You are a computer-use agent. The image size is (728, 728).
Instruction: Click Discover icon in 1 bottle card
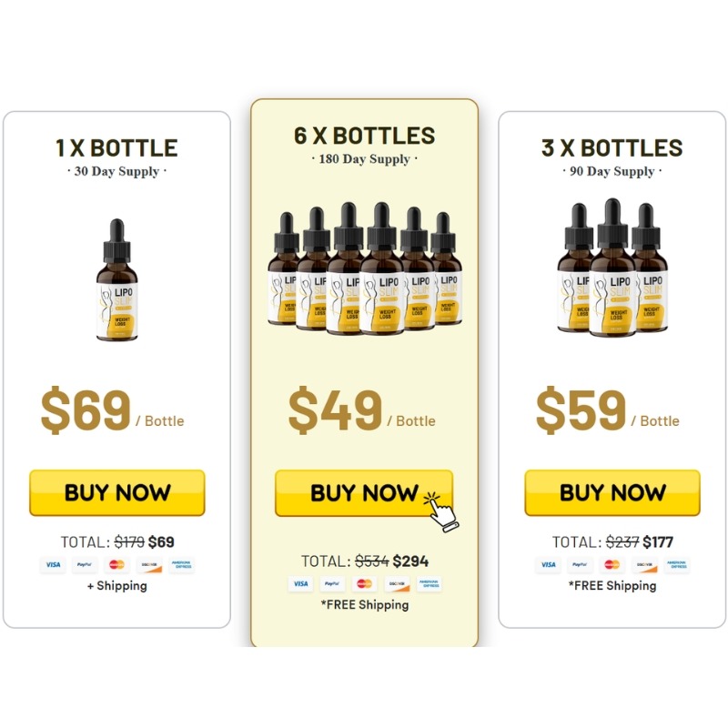click(x=149, y=565)
